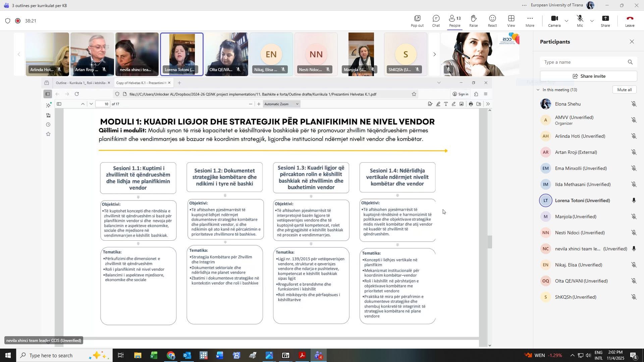The width and height of the screenshot is (644, 362).
Task: Click the Raise hand icon
Action: point(473,21)
